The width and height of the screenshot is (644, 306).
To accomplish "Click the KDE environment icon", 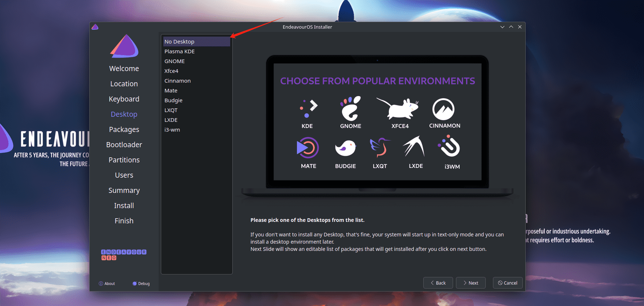I will coord(309,108).
